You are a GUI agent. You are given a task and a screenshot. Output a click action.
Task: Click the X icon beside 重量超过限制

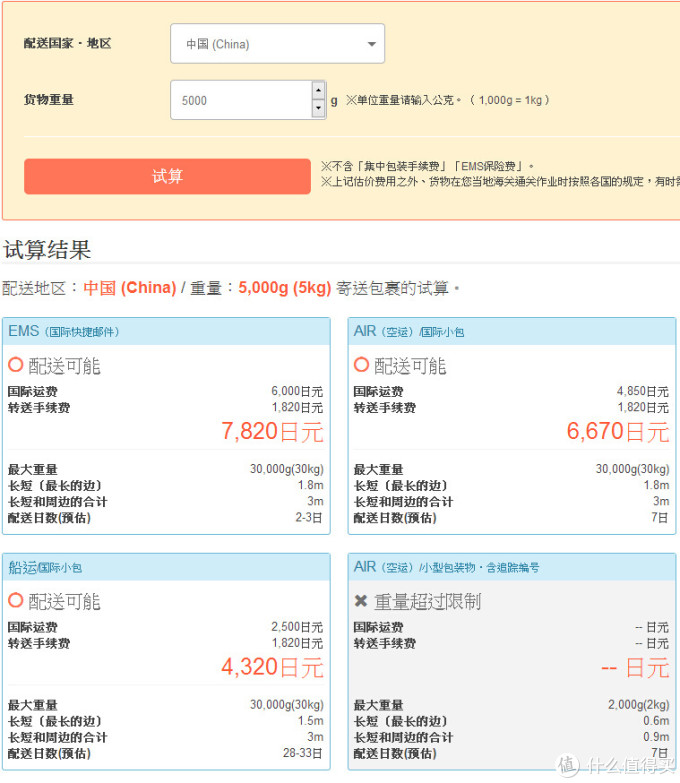pyautogui.click(x=360, y=601)
